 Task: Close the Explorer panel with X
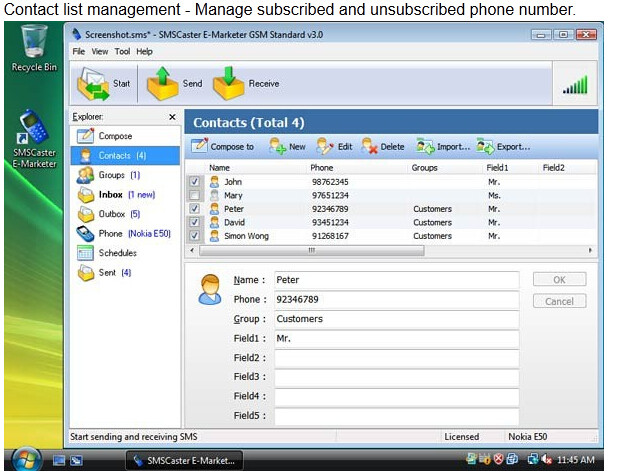point(171,117)
